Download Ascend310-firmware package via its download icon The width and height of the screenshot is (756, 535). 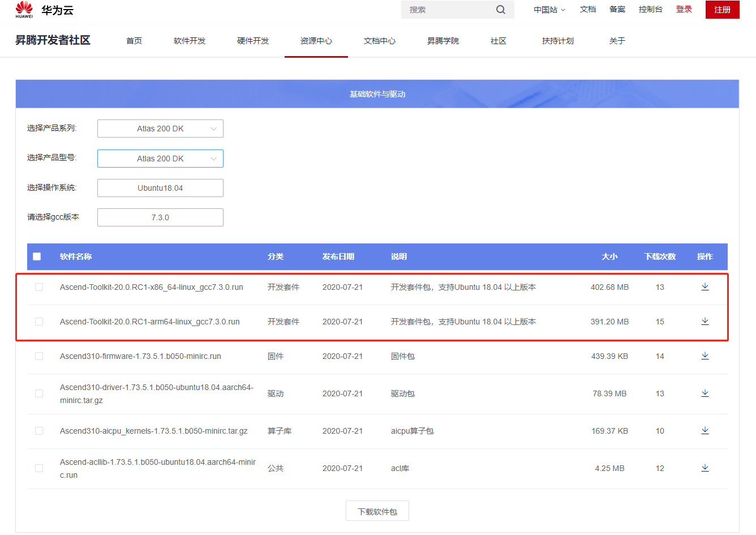tap(705, 356)
